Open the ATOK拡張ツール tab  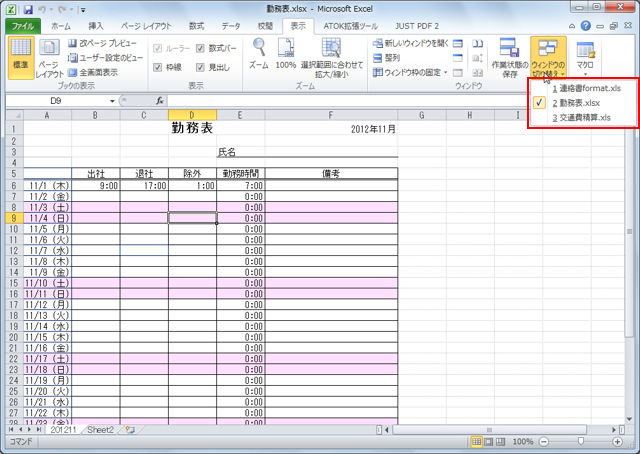(x=351, y=26)
